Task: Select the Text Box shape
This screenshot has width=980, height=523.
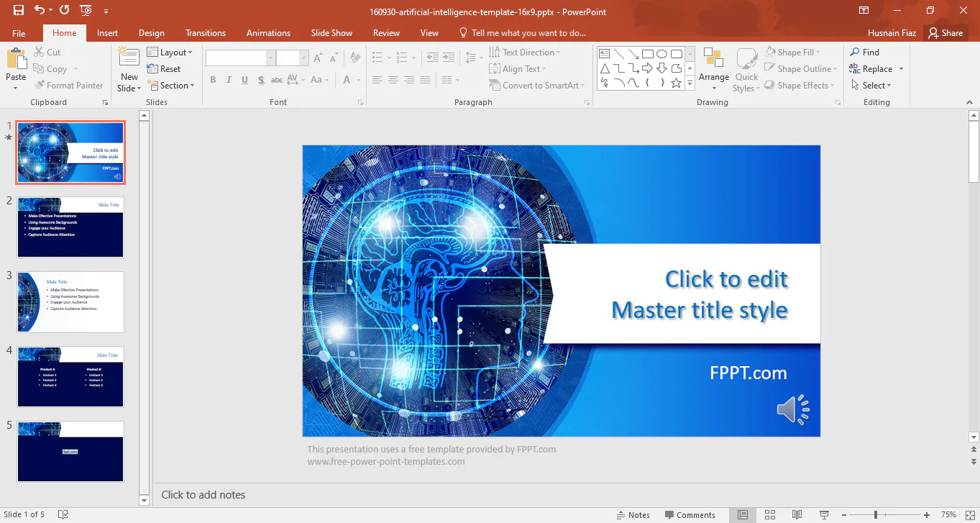Action: (604, 54)
